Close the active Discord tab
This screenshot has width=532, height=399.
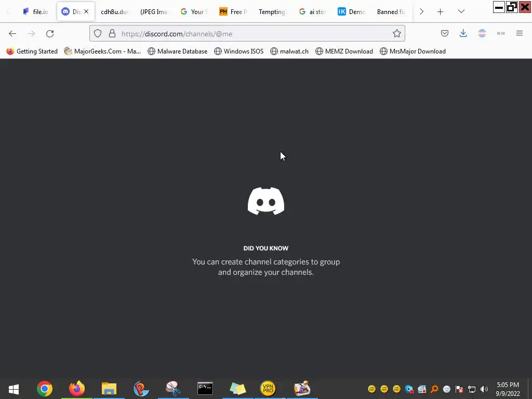coord(86,11)
